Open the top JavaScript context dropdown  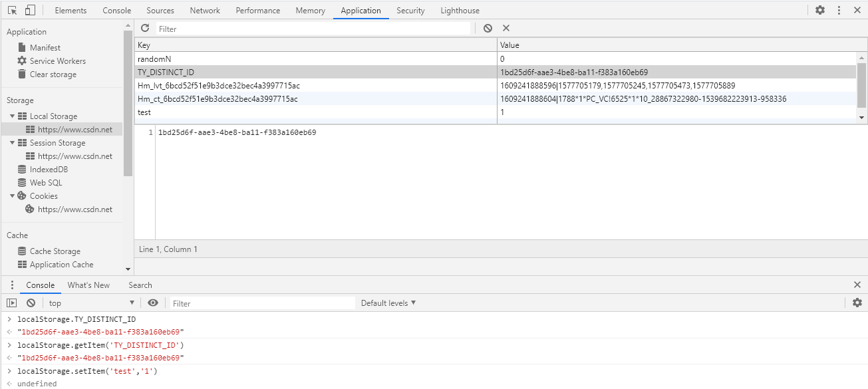pyautogui.click(x=91, y=303)
